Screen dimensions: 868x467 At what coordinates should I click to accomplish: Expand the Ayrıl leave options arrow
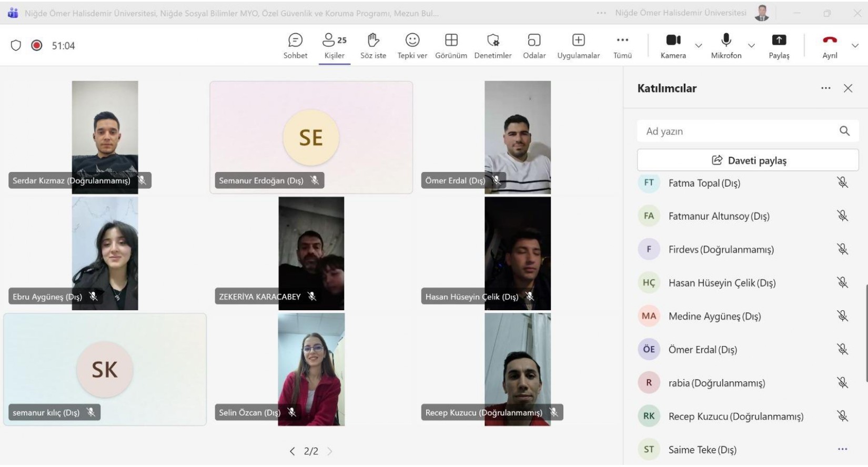click(x=855, y=46)
